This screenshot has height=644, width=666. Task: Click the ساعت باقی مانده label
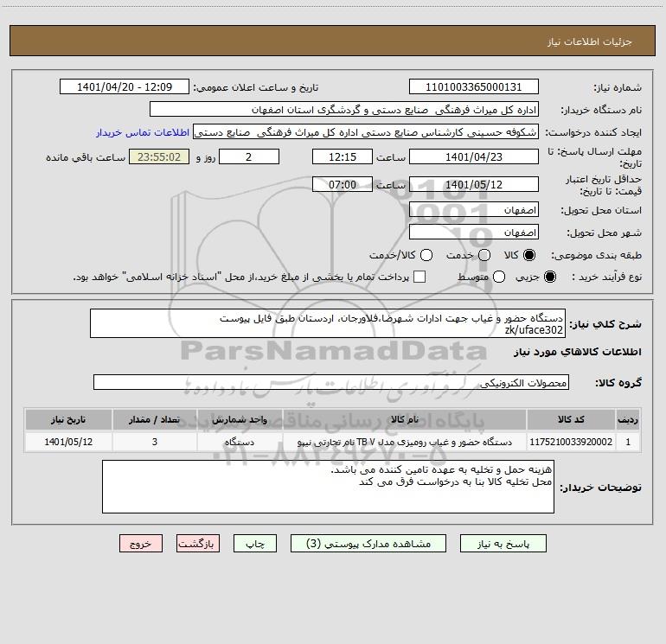[86, 157]
